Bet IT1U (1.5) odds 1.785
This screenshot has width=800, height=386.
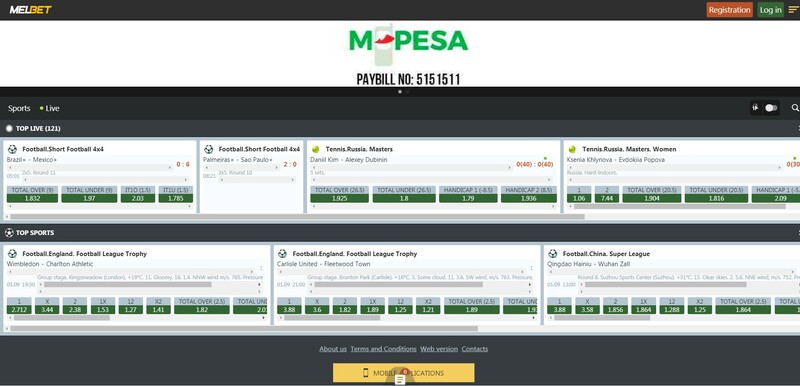pyautogui.click(x=176, y=194)
